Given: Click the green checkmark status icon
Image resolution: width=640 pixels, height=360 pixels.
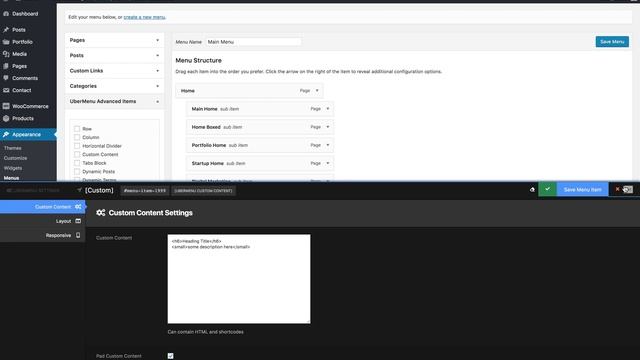Looking at the screenshot, I should (x=547, y=189).
